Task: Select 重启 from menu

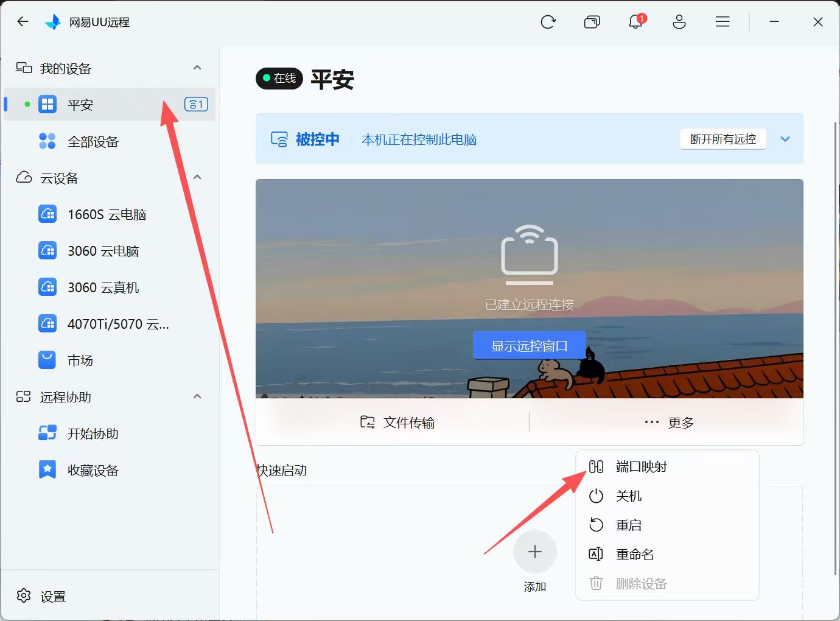Action: (x=667, y=525)
